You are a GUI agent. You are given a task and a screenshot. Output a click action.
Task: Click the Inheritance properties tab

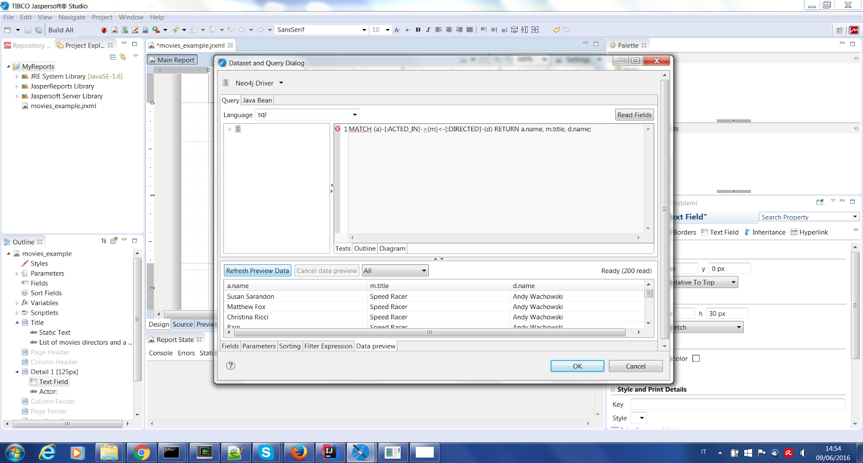764,232
